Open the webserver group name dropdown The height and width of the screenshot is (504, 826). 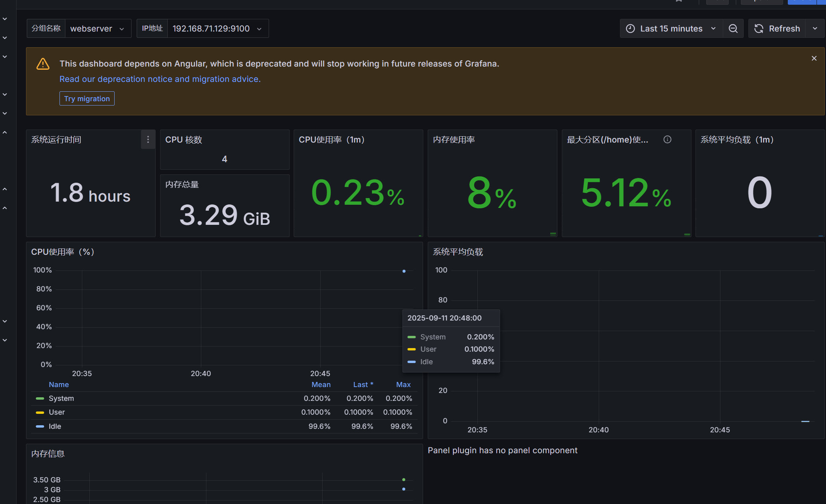[x=98, y=28]
